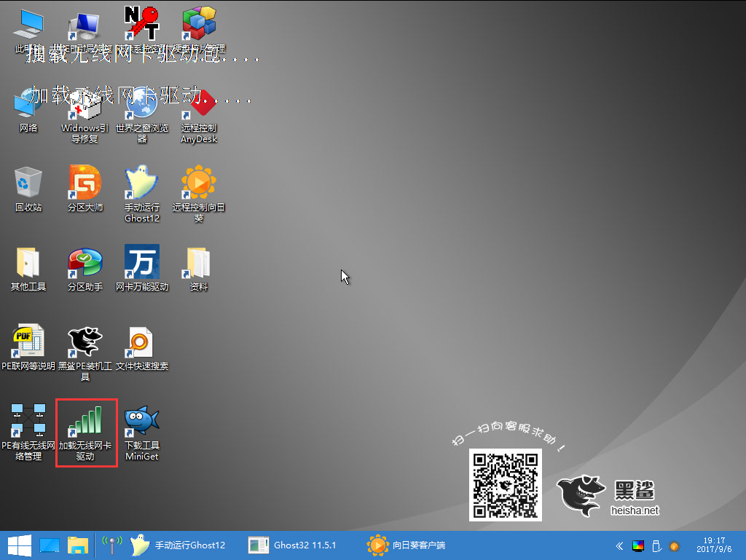Launch 远程控制 AnyDesk shortcut
This screenshot has height=560, width=746.
tap(198, 106)
